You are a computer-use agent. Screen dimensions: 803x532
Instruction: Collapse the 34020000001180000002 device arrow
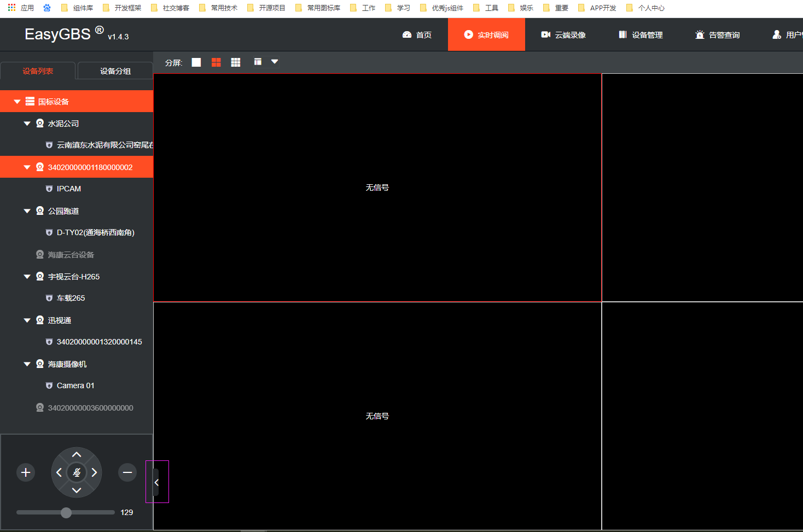27,167
